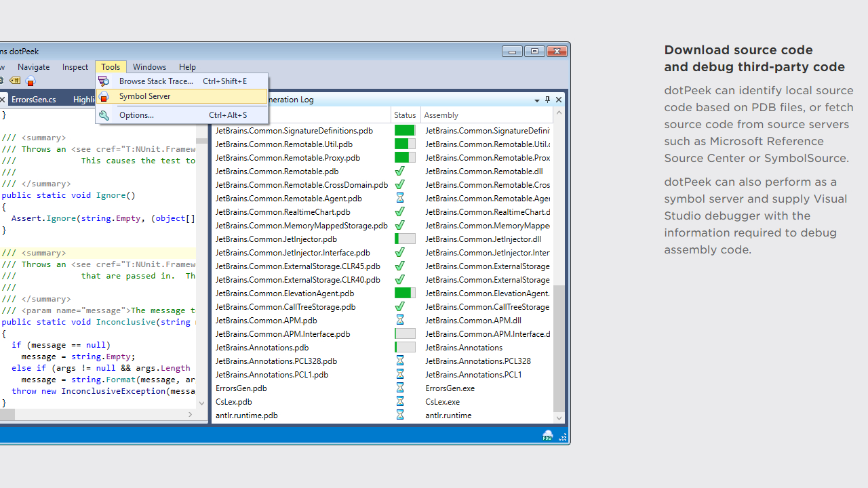
Task: Sort by the Assembly column header
Action: tap(441, 115)
